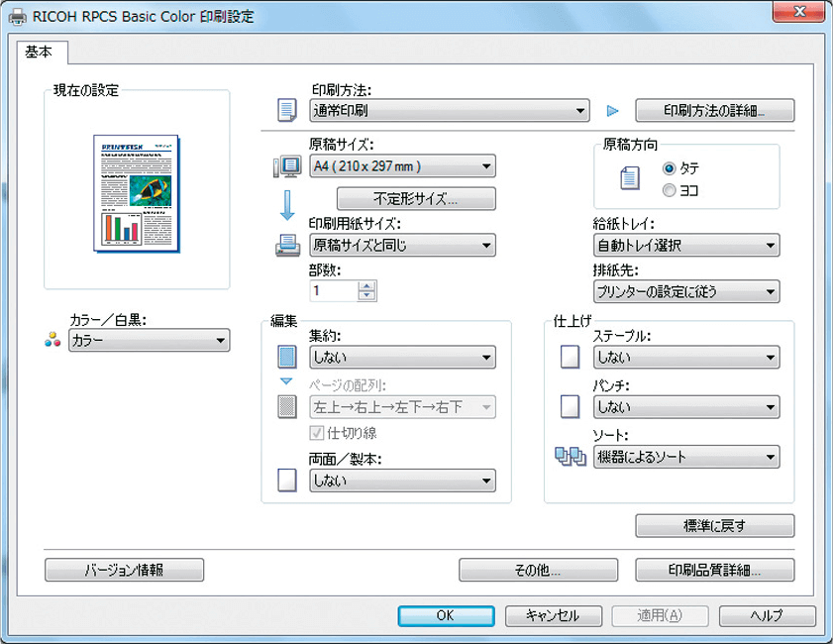Select the タテ orientation radio button
Viewport: 833px width, 644px height.
(x=670, y=169)
